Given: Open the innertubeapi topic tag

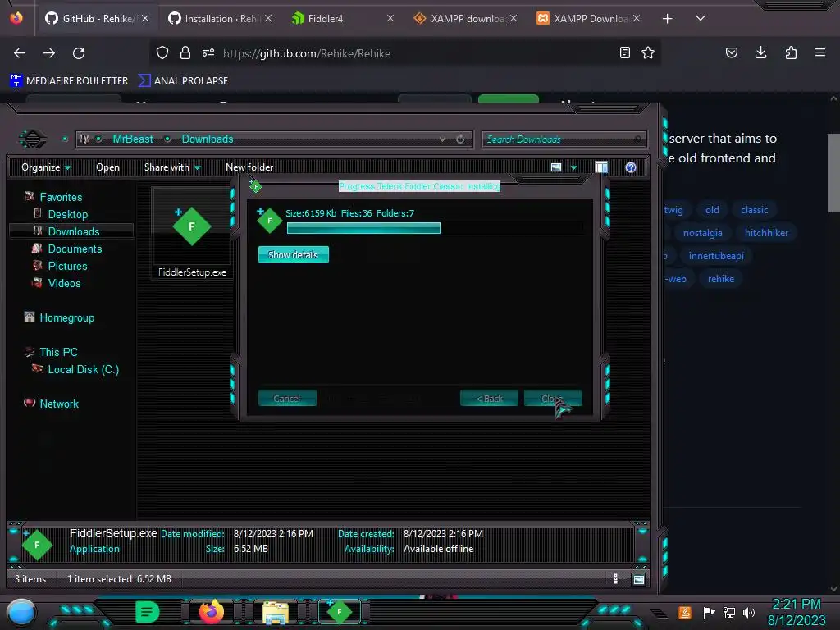Looking at the screenshot, I should [716, 256].
